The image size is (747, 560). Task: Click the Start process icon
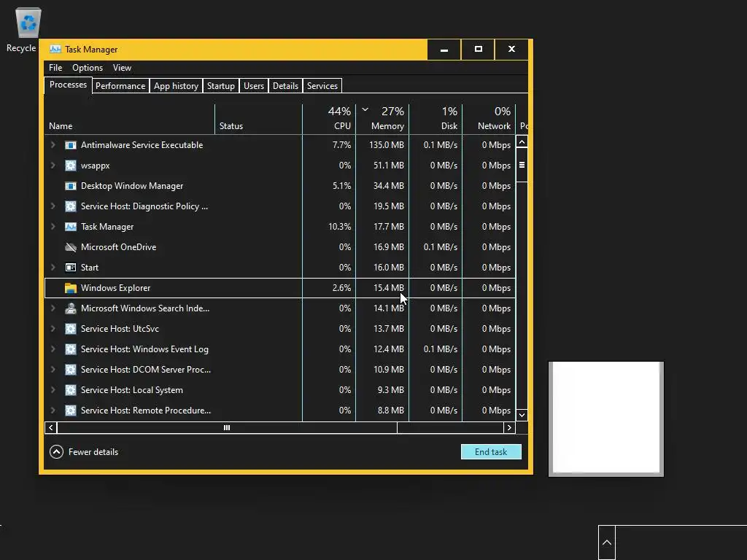pyautogui.click(x=71, y=268)
